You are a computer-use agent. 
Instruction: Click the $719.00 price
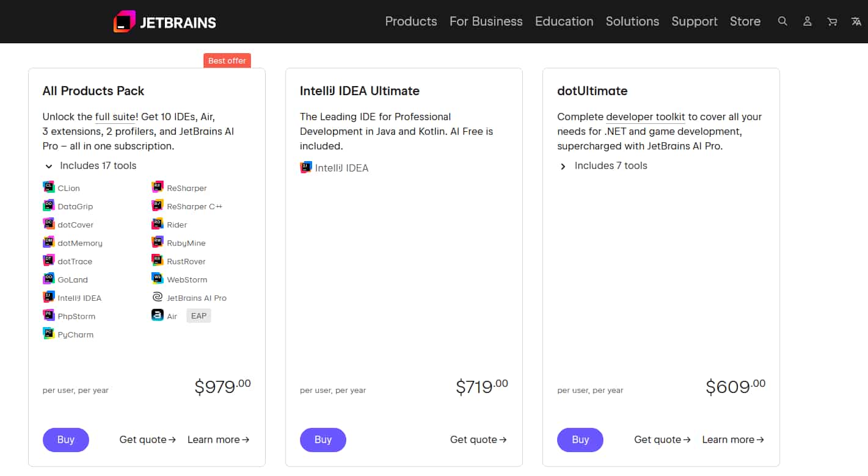click(x=482, y=386)
